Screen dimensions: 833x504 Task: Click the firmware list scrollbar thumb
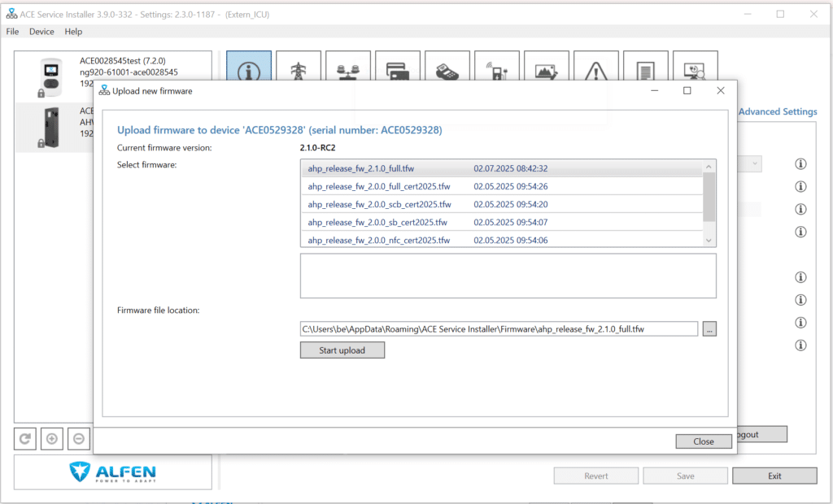(x=709, y=197)
